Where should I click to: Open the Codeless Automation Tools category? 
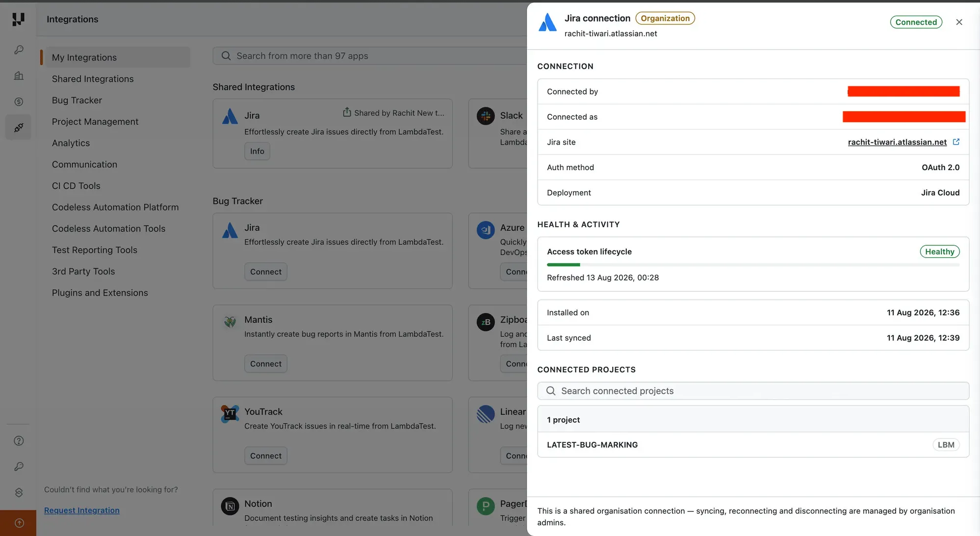point(108,229)
